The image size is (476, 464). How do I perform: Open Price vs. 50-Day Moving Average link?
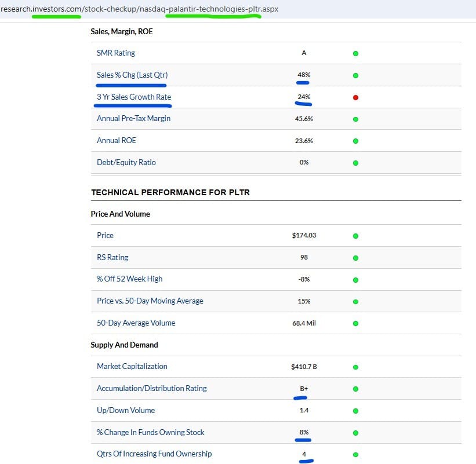pos(150,301)
